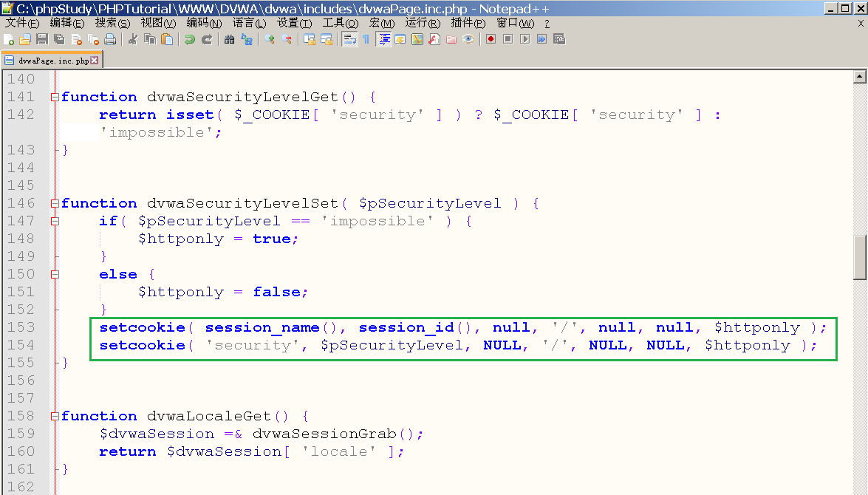Open the 编码(N) menu

tap(204, 23)
